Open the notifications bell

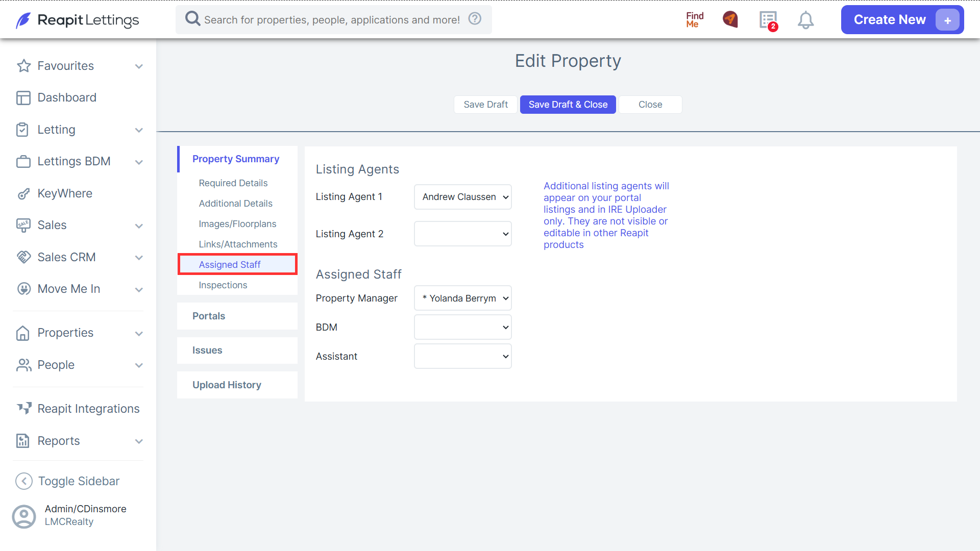click(x=805, y=20)
